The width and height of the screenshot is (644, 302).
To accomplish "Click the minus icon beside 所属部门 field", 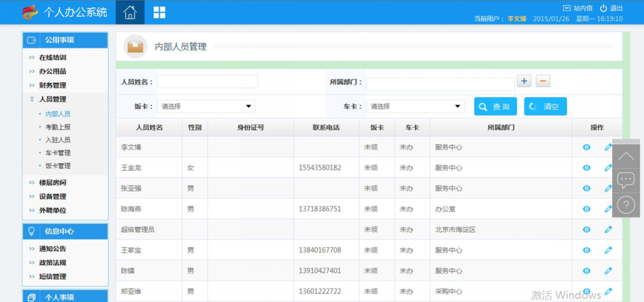I will pyautogui.click(x=543, y=81).
